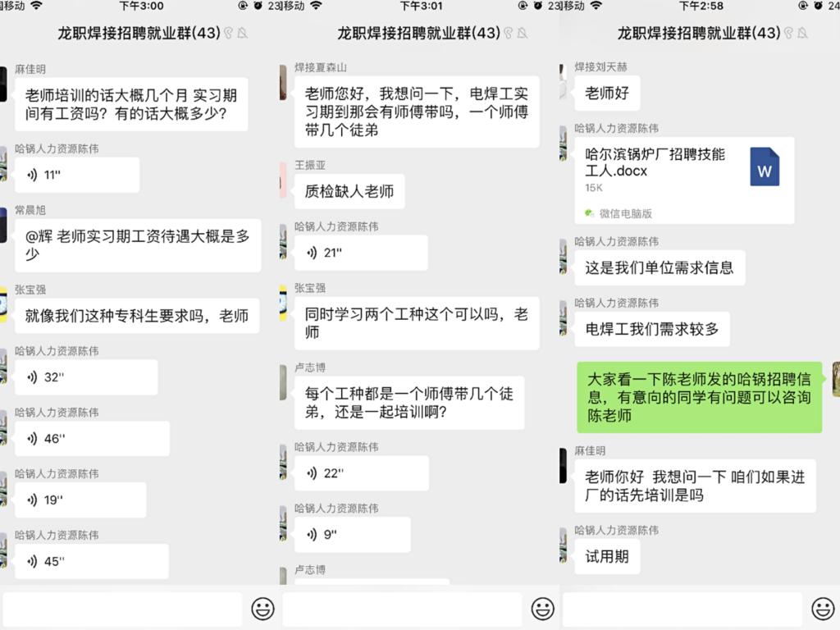Tap the emoji button in the left chat panel
This screenshot has height=630, width=840.
(x=262, y=609)
